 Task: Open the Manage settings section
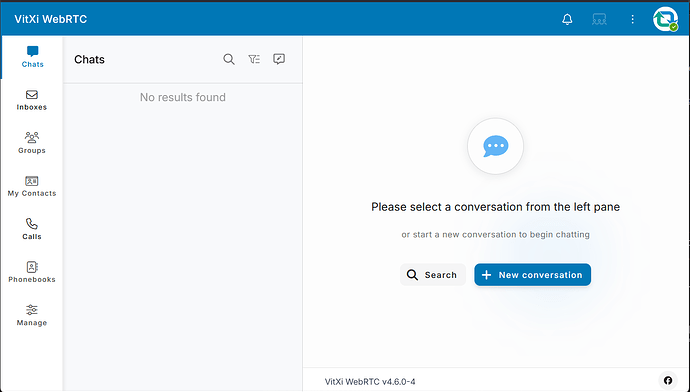point(32,315)
